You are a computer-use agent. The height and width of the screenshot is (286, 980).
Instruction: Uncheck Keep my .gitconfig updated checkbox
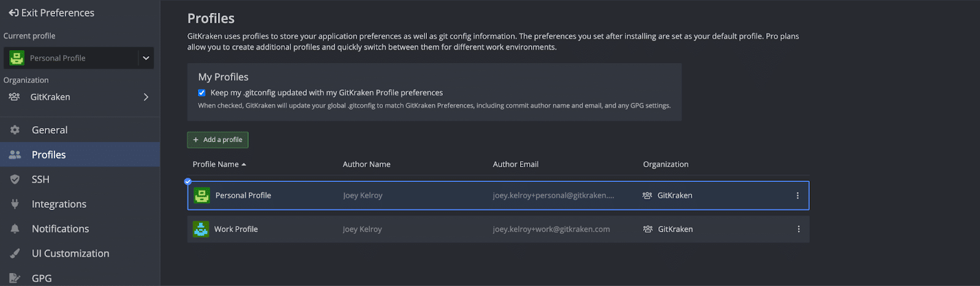202,92
